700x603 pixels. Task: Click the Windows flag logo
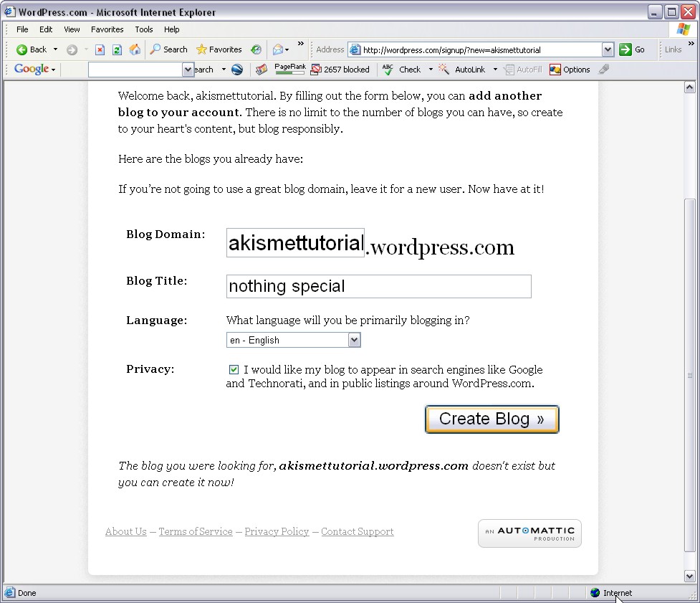(683, 29)
